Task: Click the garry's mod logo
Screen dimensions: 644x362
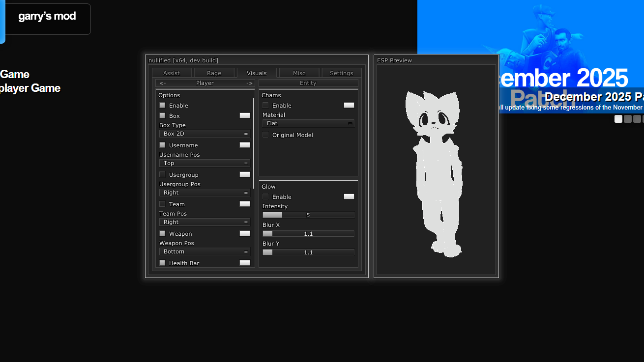Action: coord(47,17)
